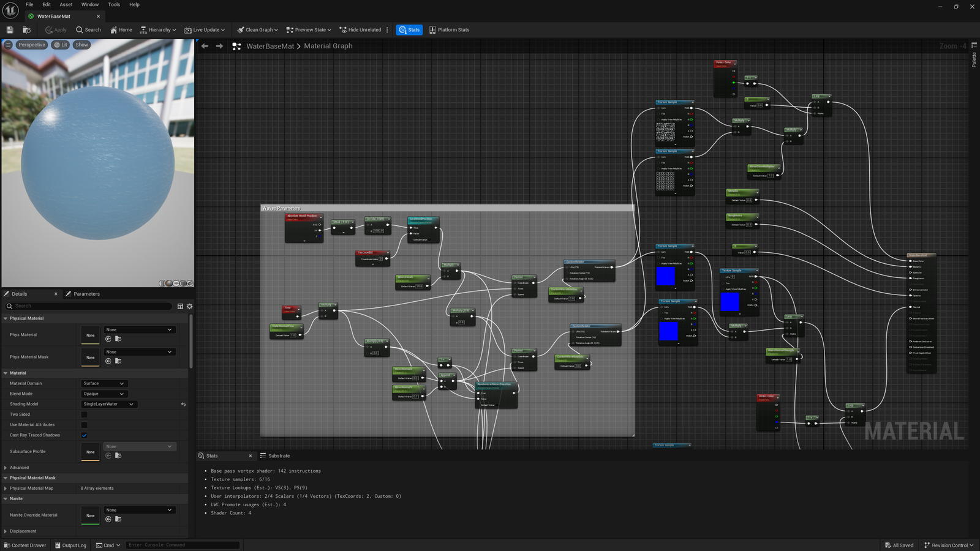Toggle the Stats toolbar button
This screenshot has height=551, width=980.
(409, 29)
